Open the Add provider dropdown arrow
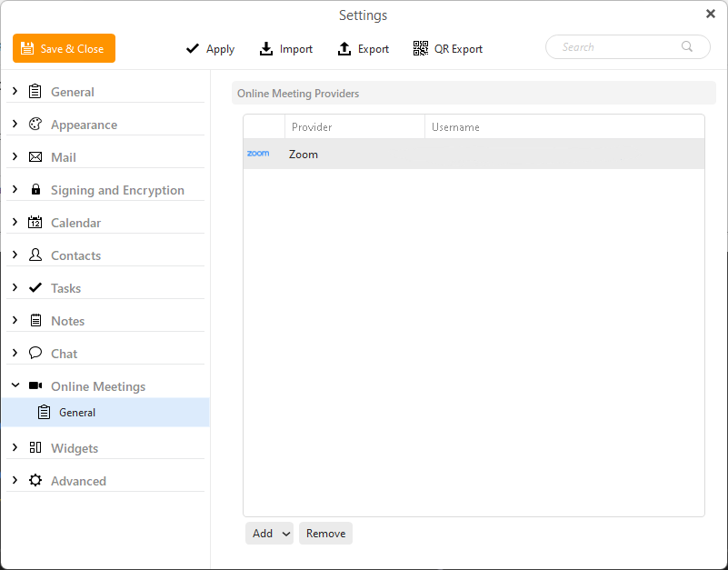 286,534
